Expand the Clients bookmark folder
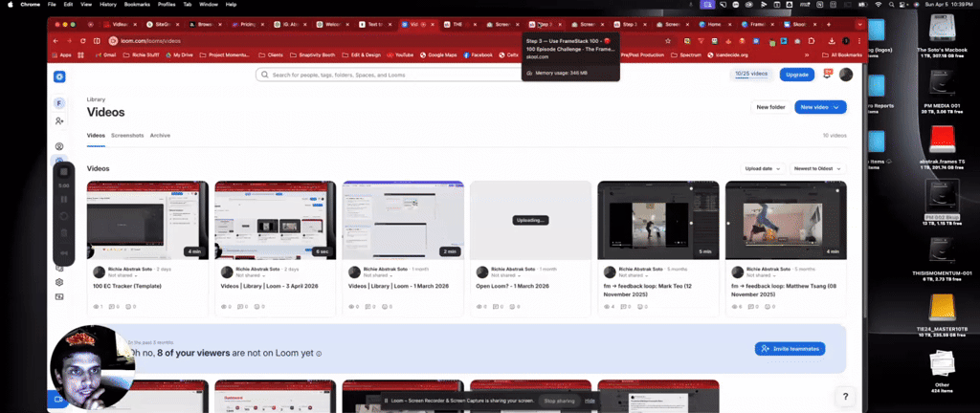980x413 pixels. click(x=271, y=54)
